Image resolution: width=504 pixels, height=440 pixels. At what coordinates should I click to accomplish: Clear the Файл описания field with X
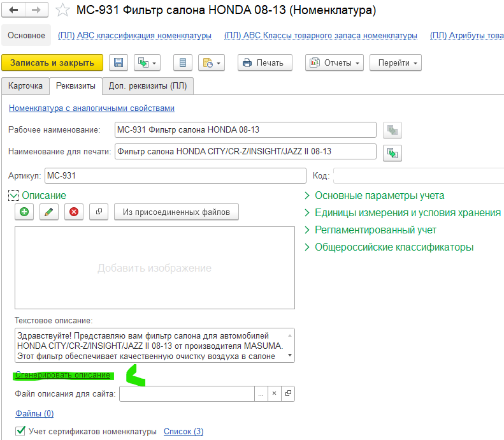point(274,393)
